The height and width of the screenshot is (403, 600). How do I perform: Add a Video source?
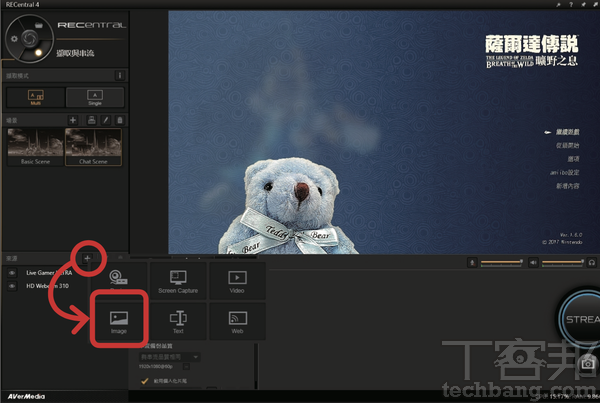pyautogui.click(x=237, y=282)
